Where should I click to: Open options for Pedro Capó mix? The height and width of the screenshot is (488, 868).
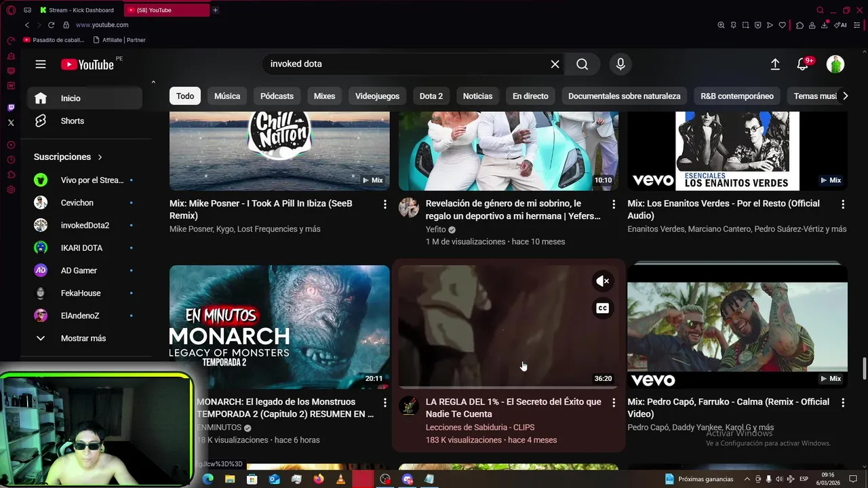pos(843,403)
